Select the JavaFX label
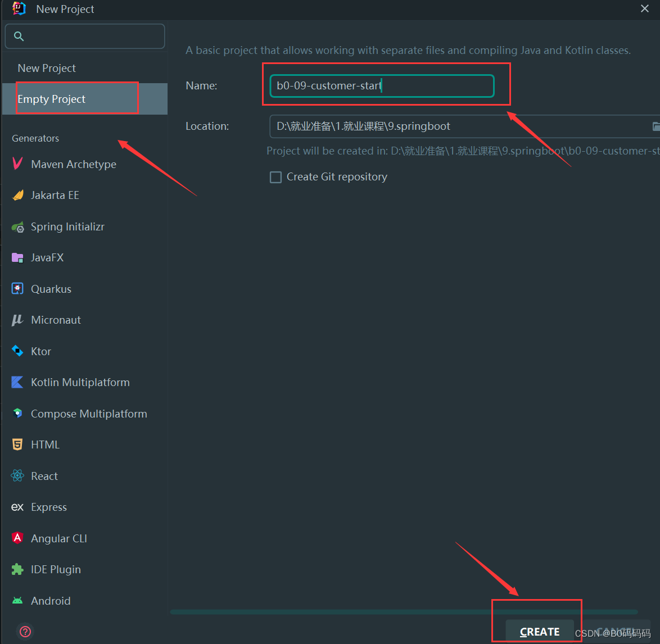 pos(47,258)
